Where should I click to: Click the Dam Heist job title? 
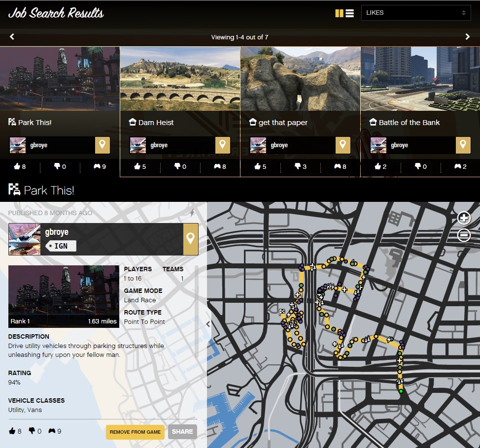coord(156,123)
